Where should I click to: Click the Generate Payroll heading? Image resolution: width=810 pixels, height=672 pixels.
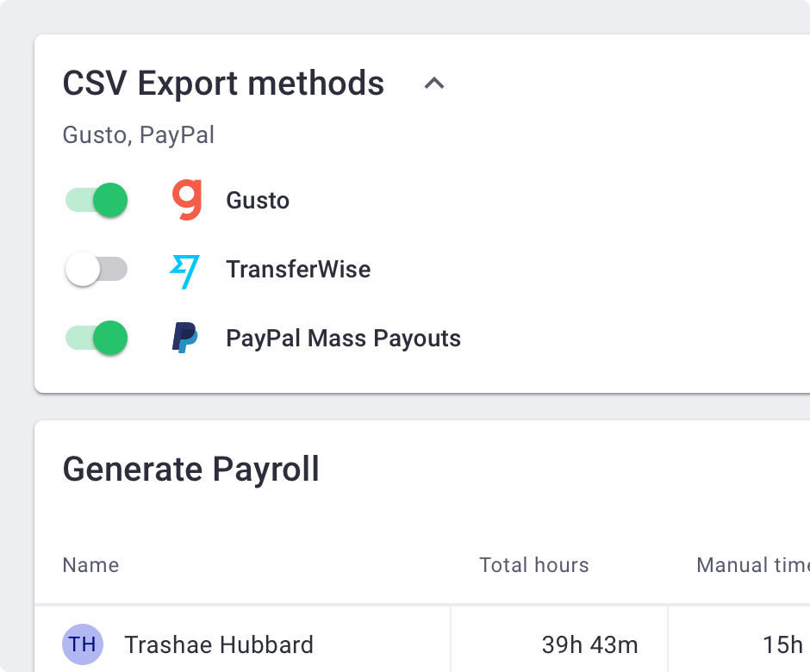tap(191, 470)
